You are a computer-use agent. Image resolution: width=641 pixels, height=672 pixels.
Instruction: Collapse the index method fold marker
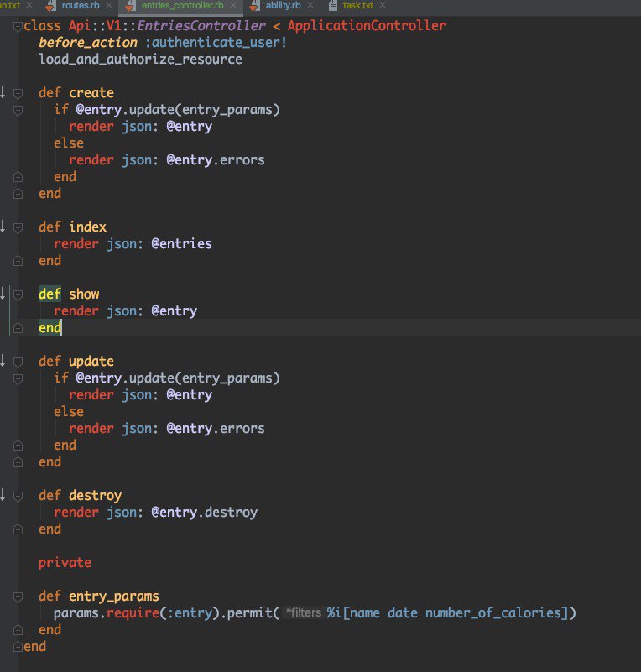point(18,227)
